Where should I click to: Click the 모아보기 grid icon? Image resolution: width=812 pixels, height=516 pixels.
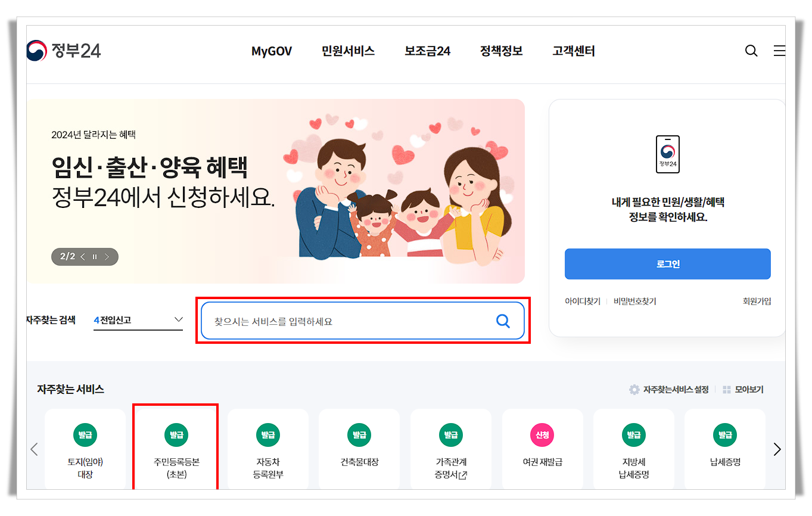point(726,390)
